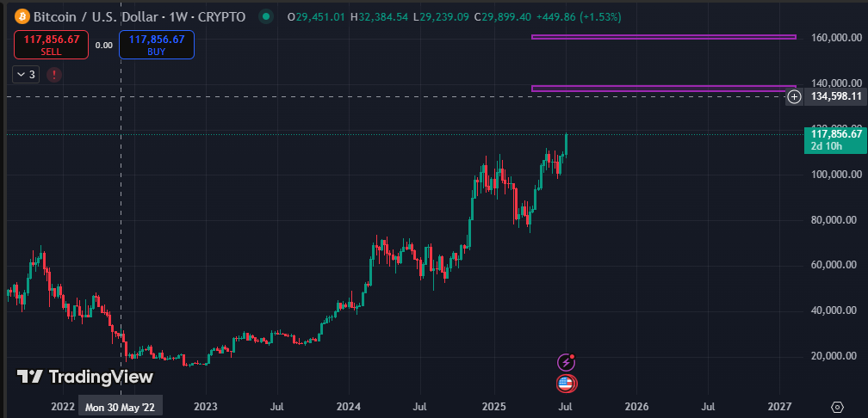Click the 2023 label on time axis
The width and height of the screenshot is (868, 418).
click(206, 407)
